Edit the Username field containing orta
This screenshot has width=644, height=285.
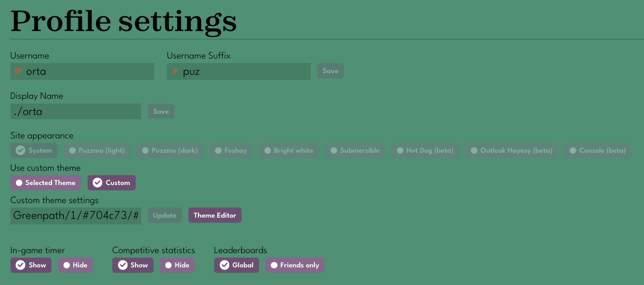(x=82, y=71)
